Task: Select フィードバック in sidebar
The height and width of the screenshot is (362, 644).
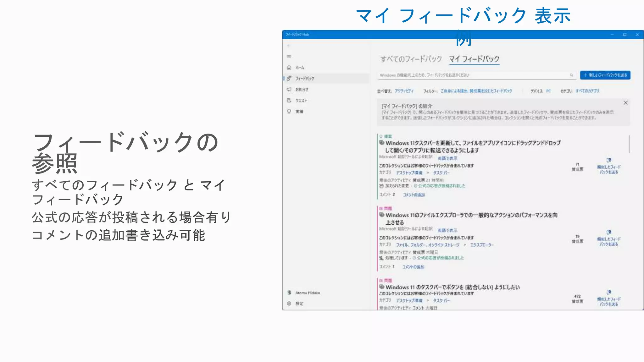Action: [x=326, y=79]
